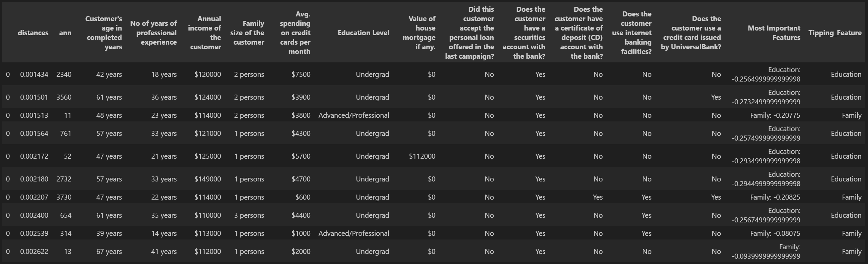The width and height of the screenshot is (868, 264).
Task: Select the $112000 mortgage value cell
Action: coord(422,156)
